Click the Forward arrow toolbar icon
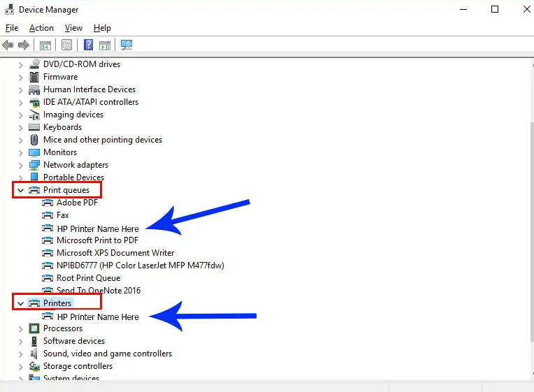 [24, 45]
